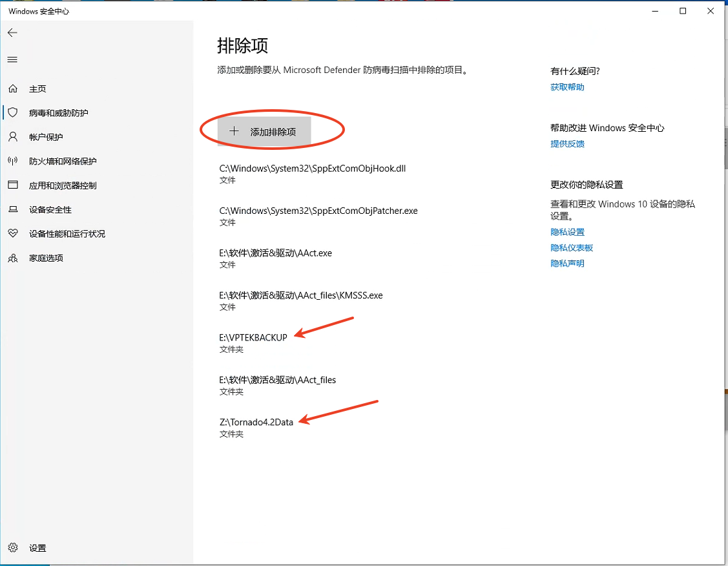
Task: Click the back arrow icon
Action: (x=12, y=32)
